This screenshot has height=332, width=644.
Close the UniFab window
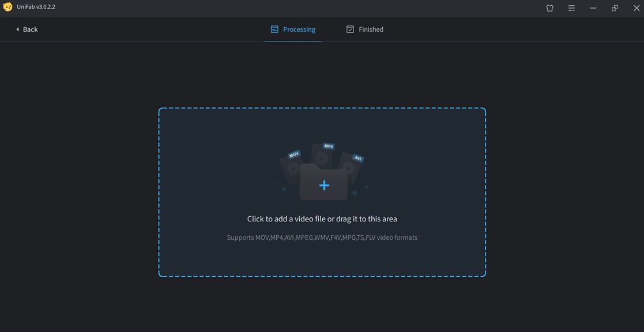636,8
